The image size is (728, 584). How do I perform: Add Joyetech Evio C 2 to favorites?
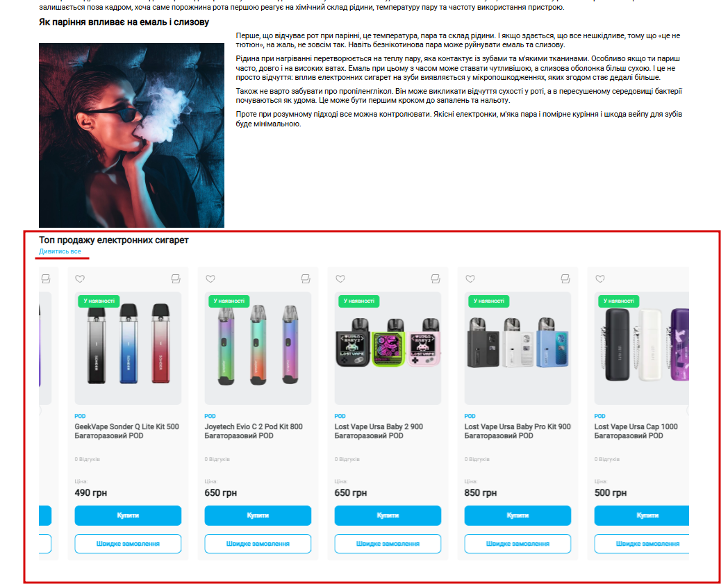pos(210,278)
